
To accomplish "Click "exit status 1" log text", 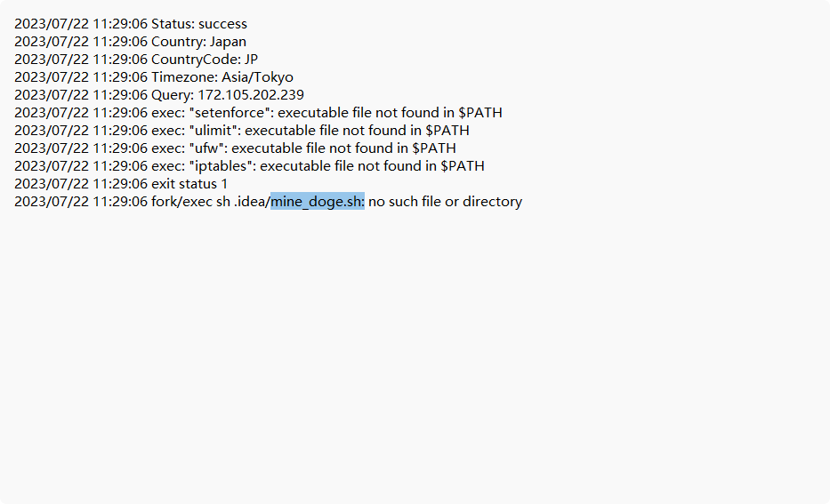I will coord(189,183).
